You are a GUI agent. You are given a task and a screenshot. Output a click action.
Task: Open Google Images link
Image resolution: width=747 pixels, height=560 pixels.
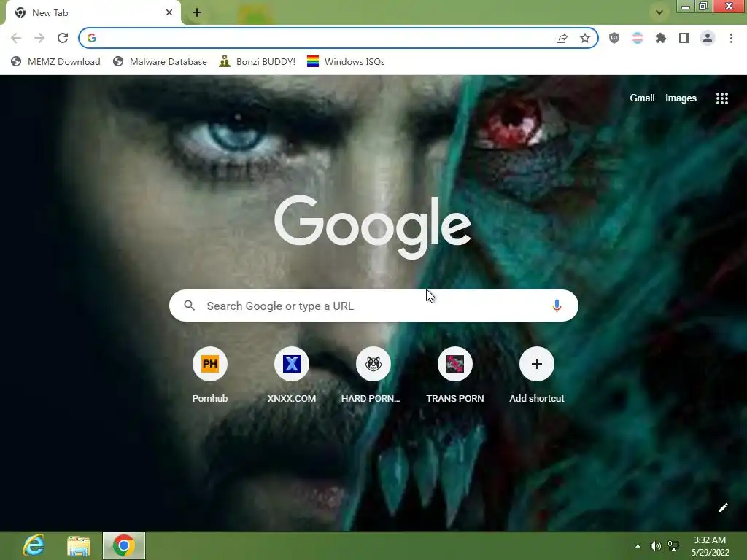(681, 98)
